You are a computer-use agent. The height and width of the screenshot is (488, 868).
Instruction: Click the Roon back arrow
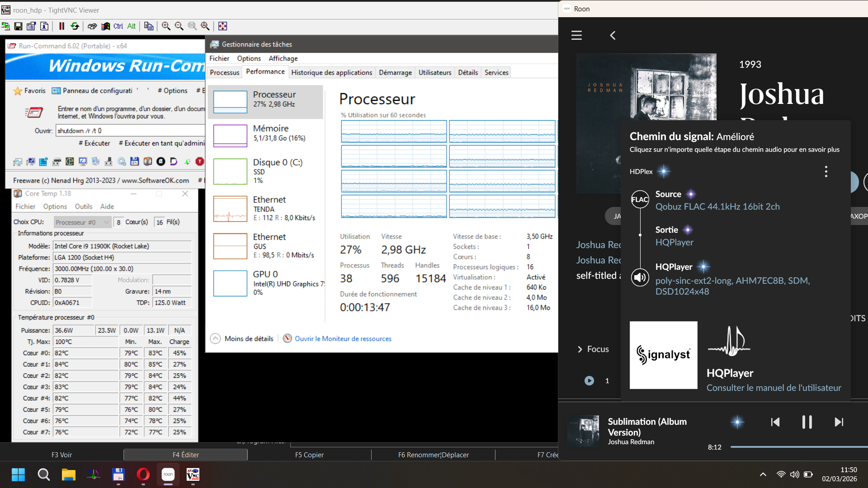613,35
